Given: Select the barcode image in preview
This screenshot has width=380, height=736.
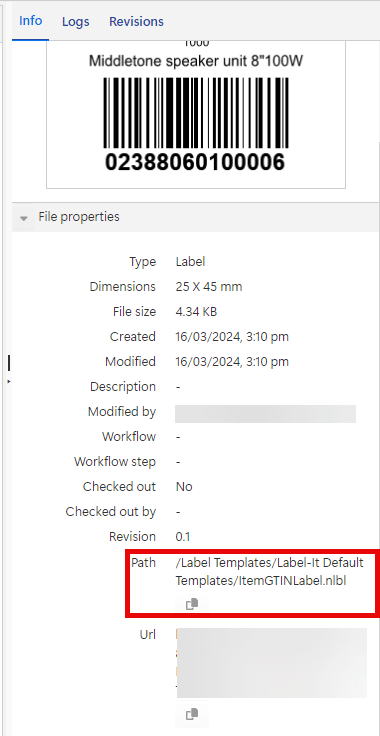Looking at the screenshot, I should 196,113.
